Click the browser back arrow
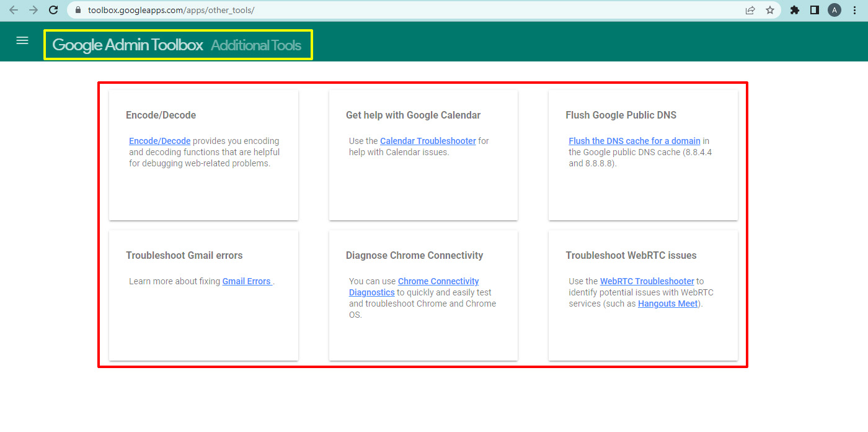This screenshot has width=868, height=432. coord(14,10)
